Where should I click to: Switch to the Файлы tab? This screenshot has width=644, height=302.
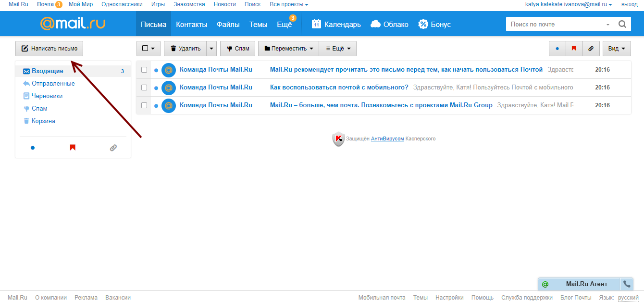tap(228, 24)
